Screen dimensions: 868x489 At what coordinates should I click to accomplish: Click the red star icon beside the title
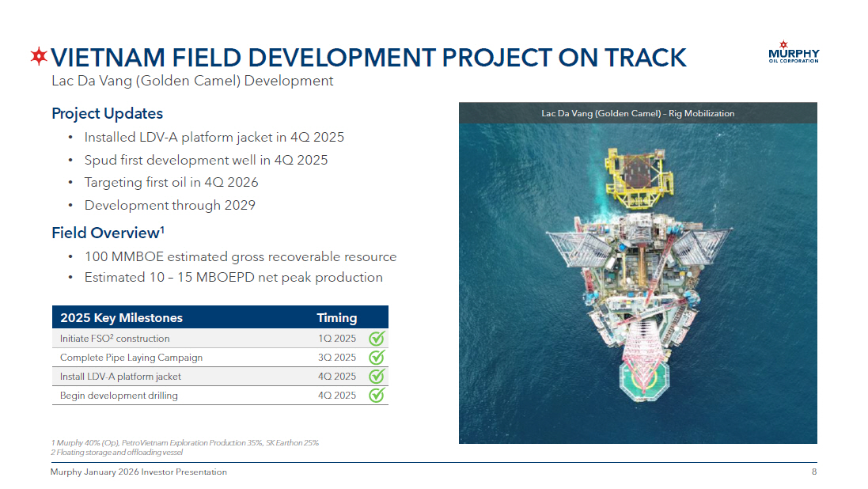[x=39, y=57]
